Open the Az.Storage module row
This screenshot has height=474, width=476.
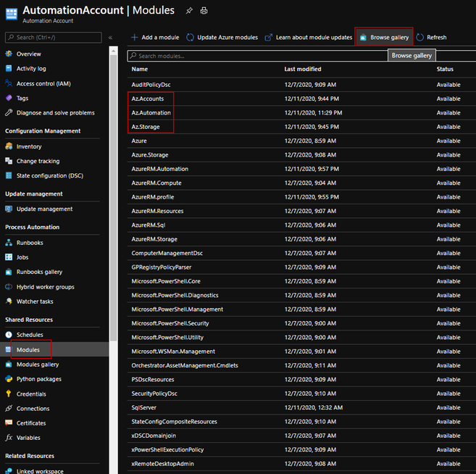[x=301, y=127]
